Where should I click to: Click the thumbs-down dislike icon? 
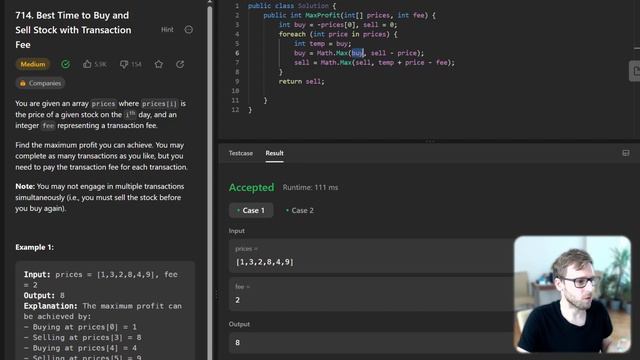click(124, 64)
